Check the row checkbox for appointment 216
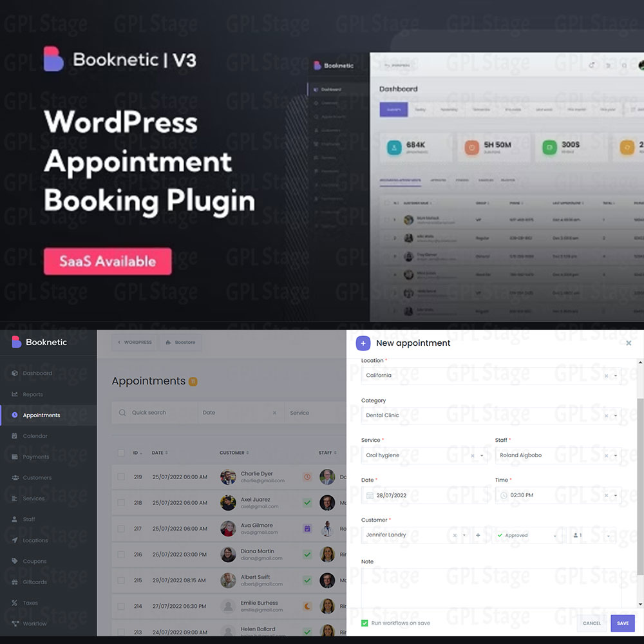Screen dimensions: 644x644 (x=121, y=554)
